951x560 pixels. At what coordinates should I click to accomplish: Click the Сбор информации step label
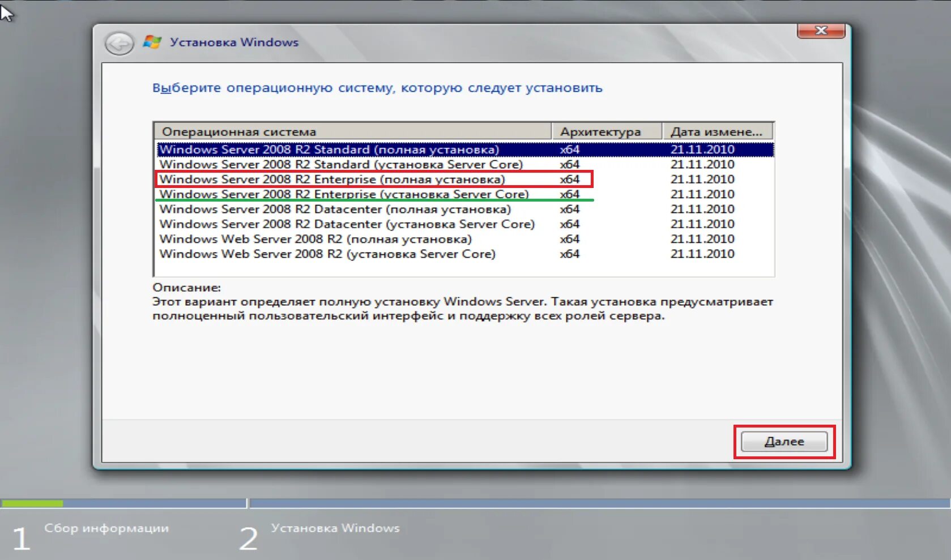click(106, 528)
